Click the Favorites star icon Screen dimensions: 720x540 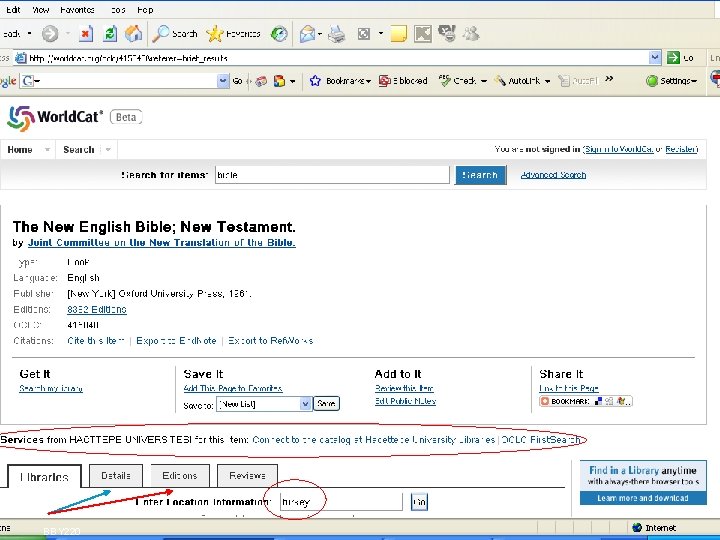(x=214, y=34)
